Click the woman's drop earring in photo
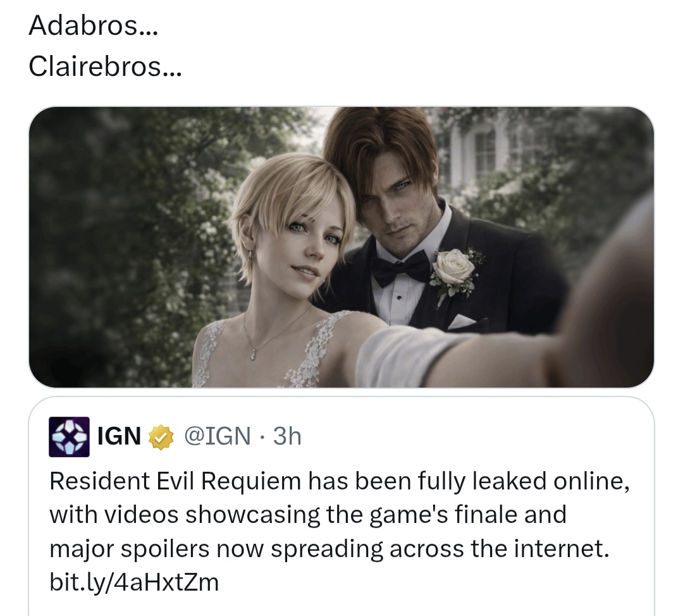683x616 pixels. coord(250,254)
